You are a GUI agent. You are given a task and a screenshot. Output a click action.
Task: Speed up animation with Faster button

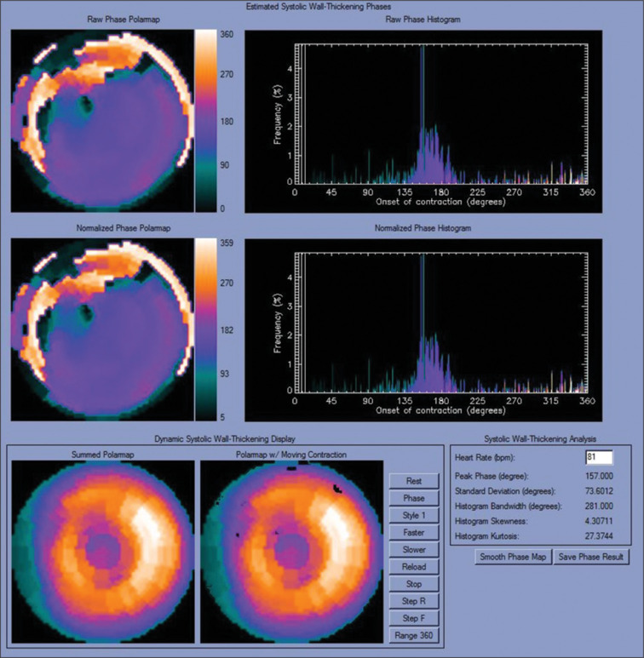click(x=414, y=533)
